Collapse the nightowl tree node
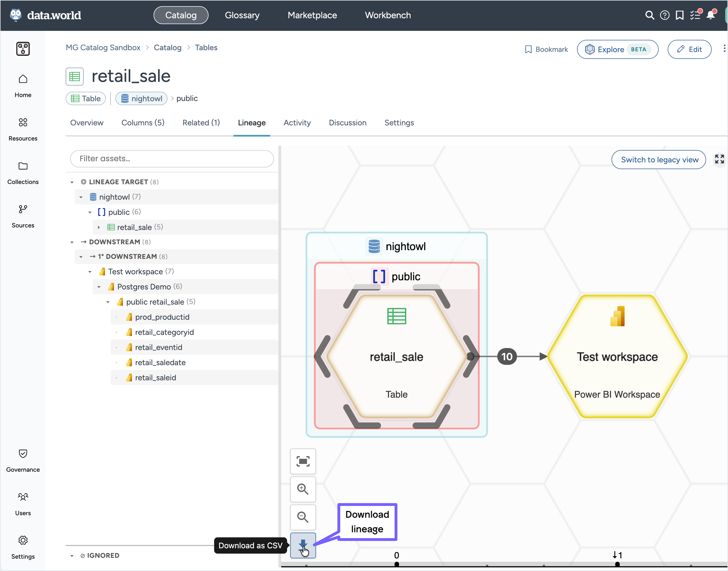 [x=81, y=197]
